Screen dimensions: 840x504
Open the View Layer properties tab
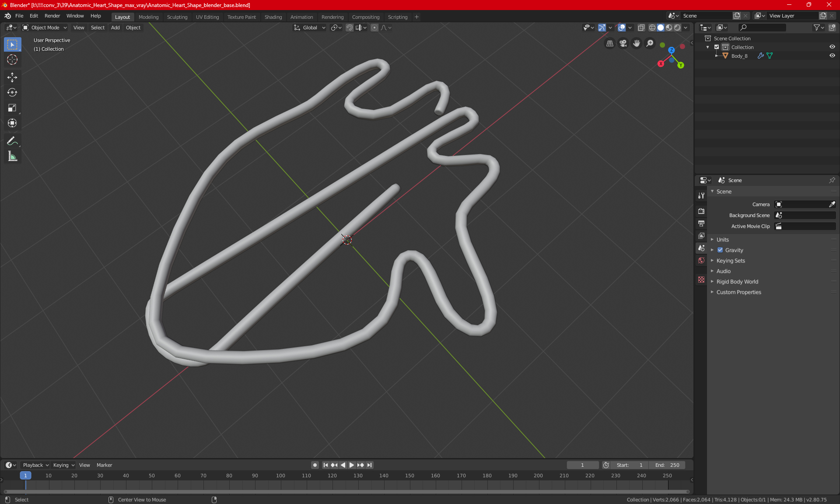701,236
